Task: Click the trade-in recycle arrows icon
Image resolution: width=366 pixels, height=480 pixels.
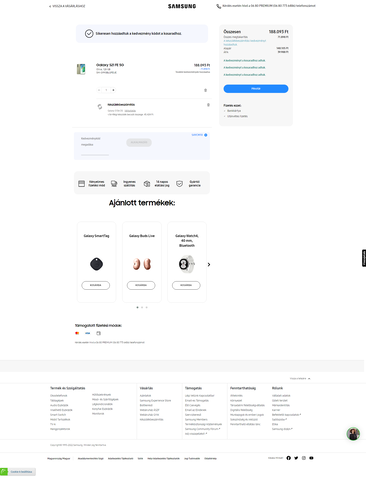Action: tap(100, 107)
